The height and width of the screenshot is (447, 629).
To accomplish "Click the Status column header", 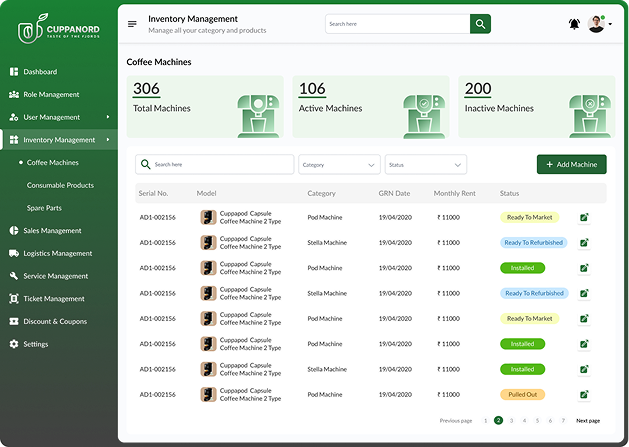I will pos(509,193).
